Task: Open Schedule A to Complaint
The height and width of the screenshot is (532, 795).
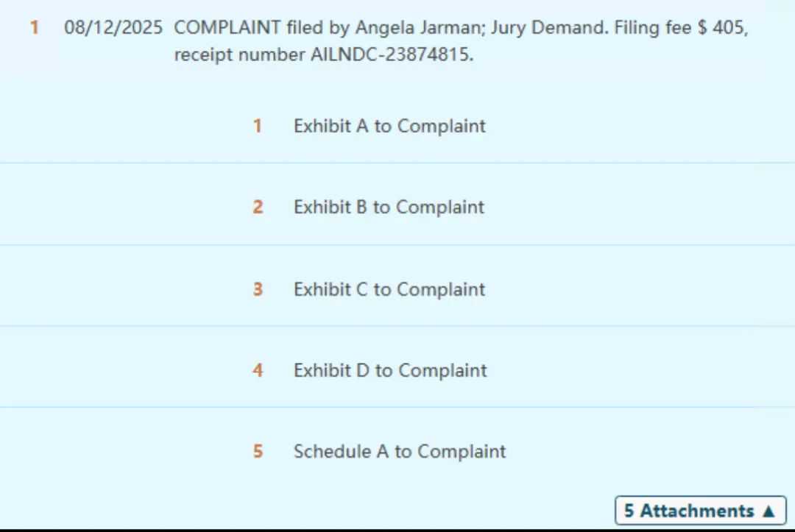Action: click(400, 451)
